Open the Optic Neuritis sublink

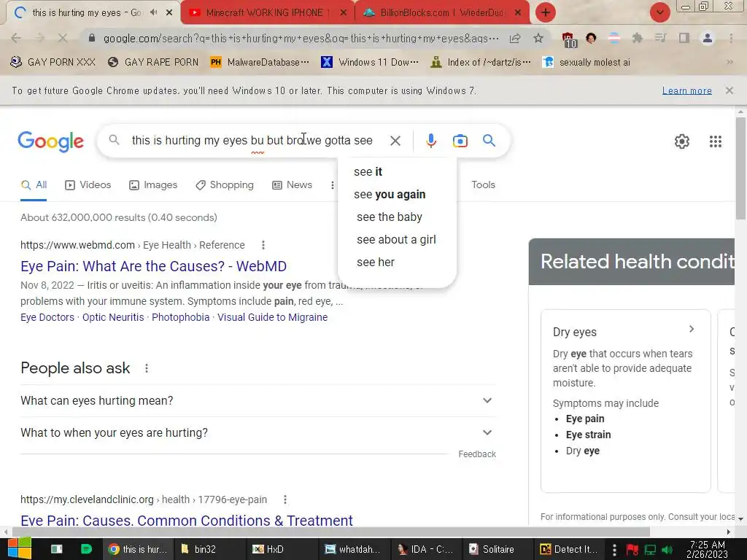pos(113,317)
